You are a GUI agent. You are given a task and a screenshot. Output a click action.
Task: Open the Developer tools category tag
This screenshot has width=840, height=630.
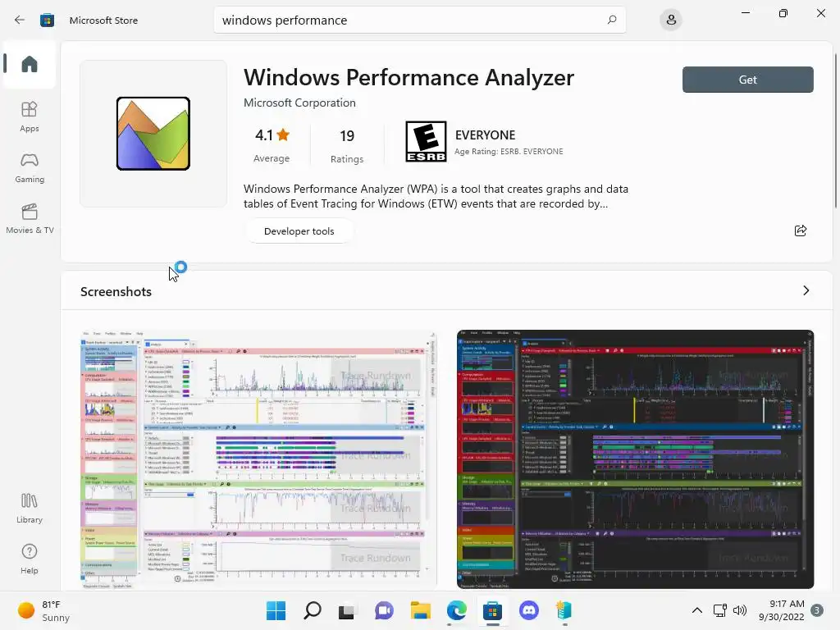tap(299, 231)
